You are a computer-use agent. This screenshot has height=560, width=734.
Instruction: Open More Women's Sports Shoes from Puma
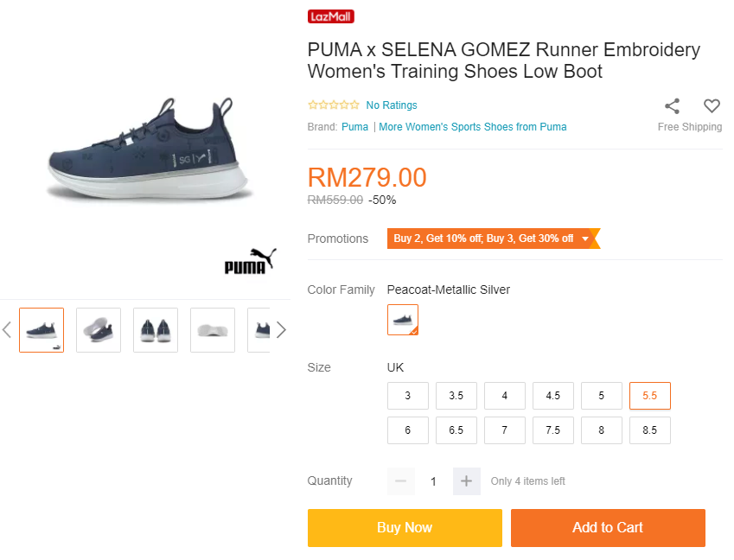tap(473, 127)
